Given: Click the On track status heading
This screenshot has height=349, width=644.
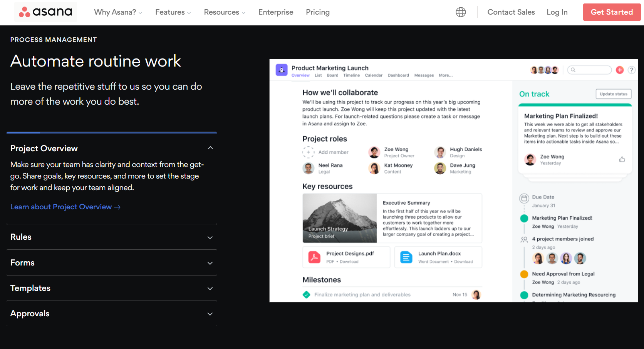Looking at the screenshot, I should pyautogui.click(x=534, y=94).
